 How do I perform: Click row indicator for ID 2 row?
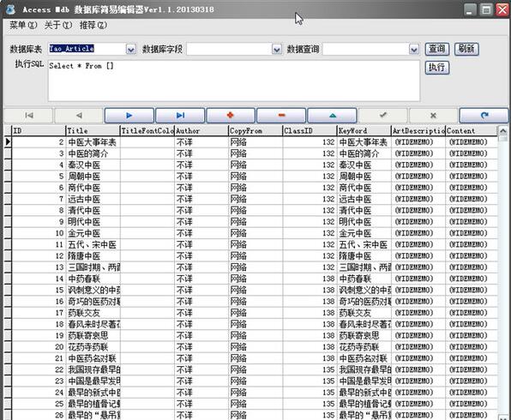[8, 142]
